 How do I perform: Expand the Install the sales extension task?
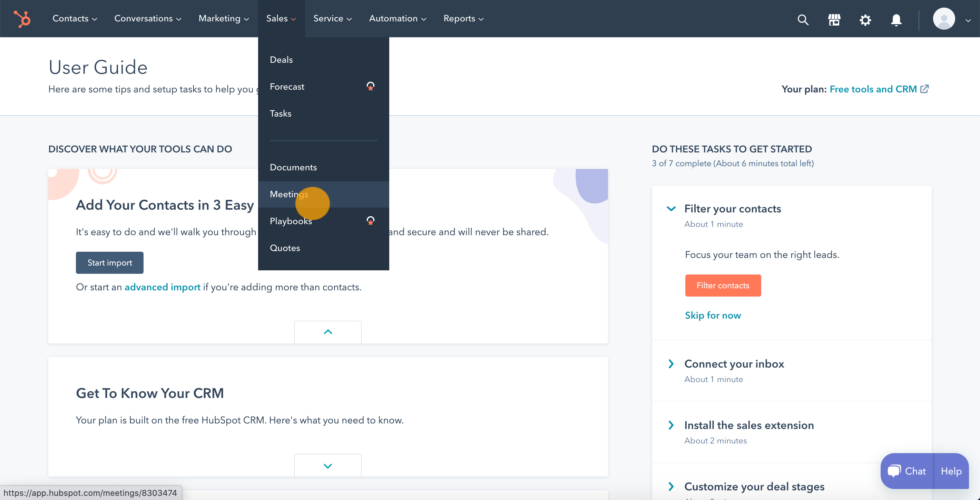click(x=671, y=425)
